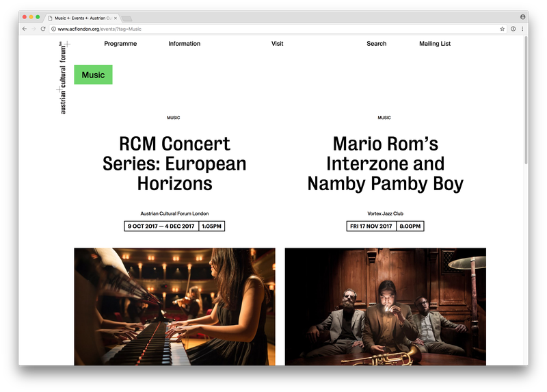This screenshot has width=547, height=392.
Task: Open the jazz trio photo thumbnail
Action: 386,307
